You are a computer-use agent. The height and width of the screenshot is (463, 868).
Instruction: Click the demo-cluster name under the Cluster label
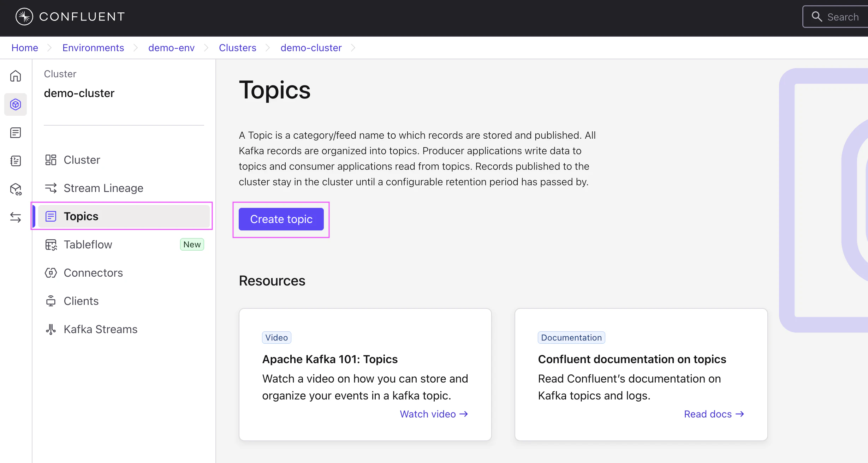point(79,93)
